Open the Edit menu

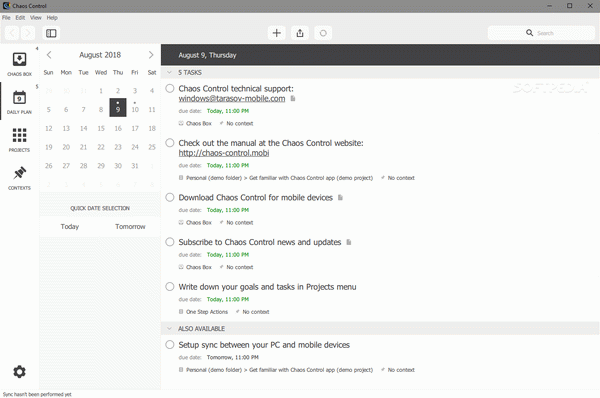[20, 18]
